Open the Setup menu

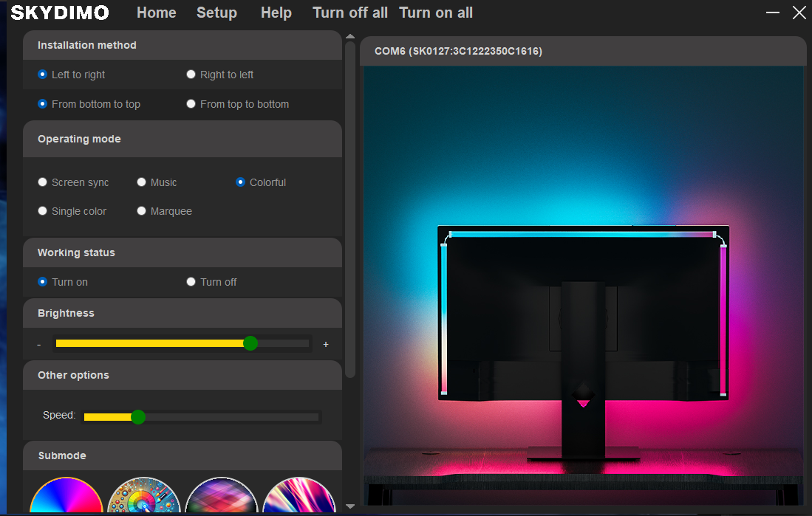[x=216, y=13]
